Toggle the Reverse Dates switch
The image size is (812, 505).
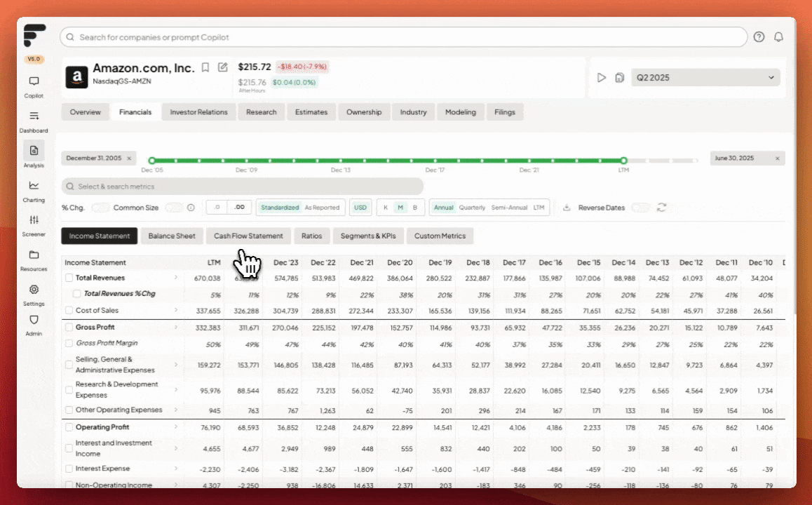(x=641, y=208)
